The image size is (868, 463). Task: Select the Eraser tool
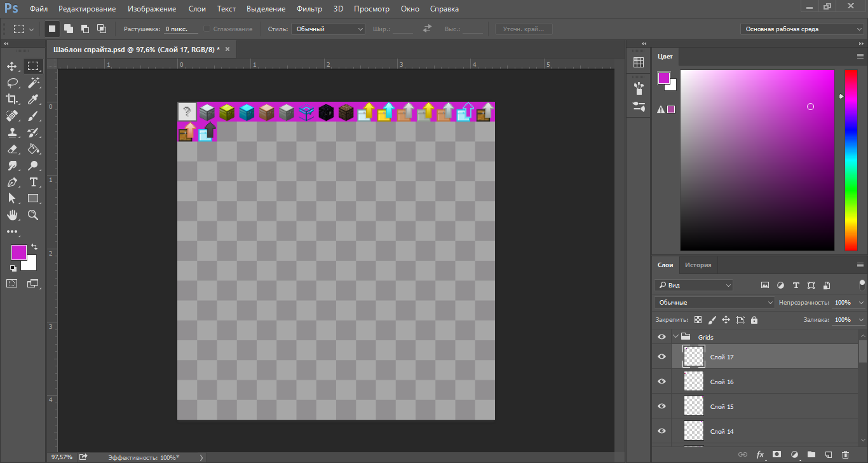click(x=12, y=149)
